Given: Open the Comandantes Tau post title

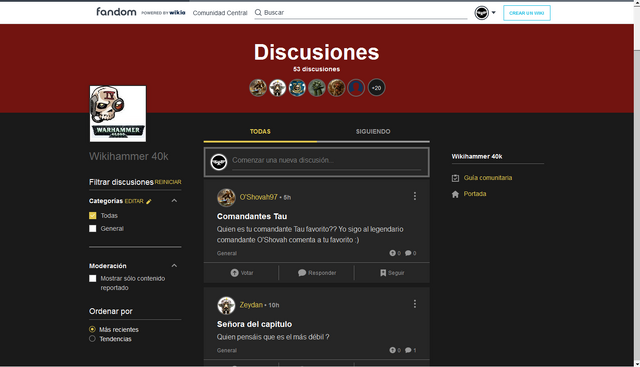Looking at the screenshot, I should [x=252, y=216].
